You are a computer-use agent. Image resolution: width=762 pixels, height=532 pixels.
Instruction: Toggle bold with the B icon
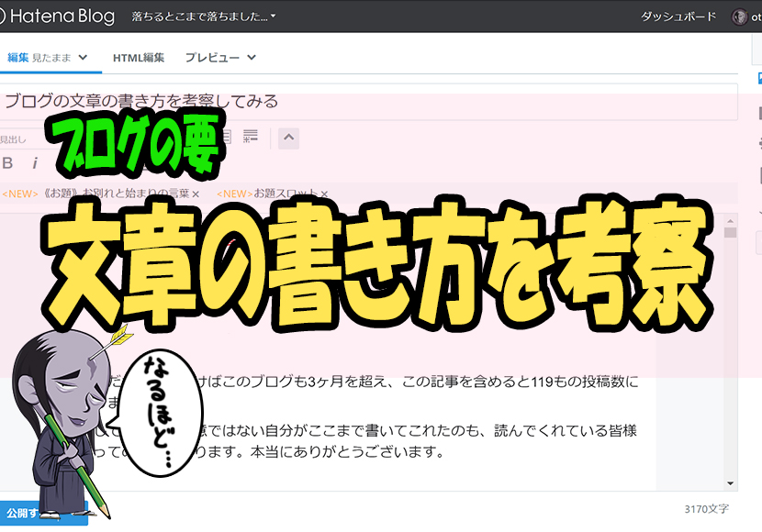[x=7, y=163]
